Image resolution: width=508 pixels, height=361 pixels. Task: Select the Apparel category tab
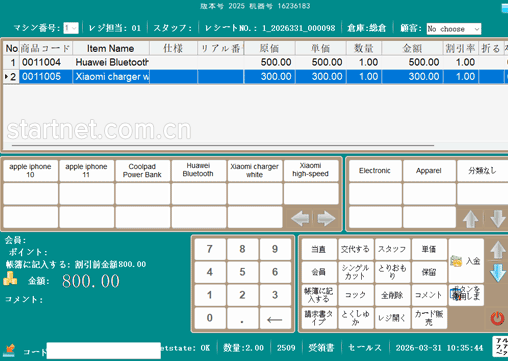[x=429, y=171]
